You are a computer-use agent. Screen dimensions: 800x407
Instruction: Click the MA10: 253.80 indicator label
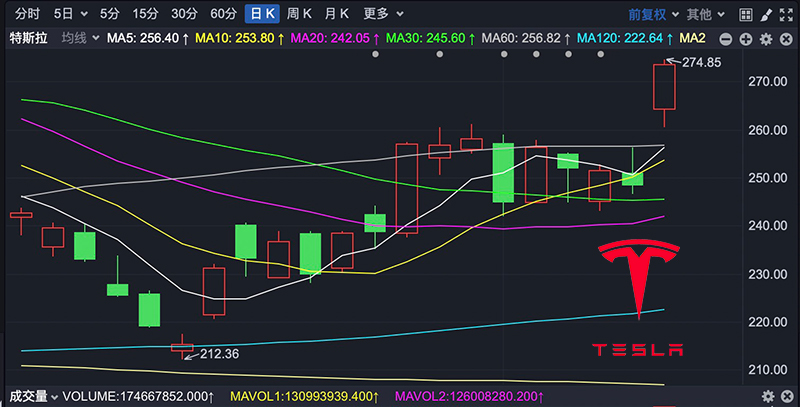click(240, 38)
